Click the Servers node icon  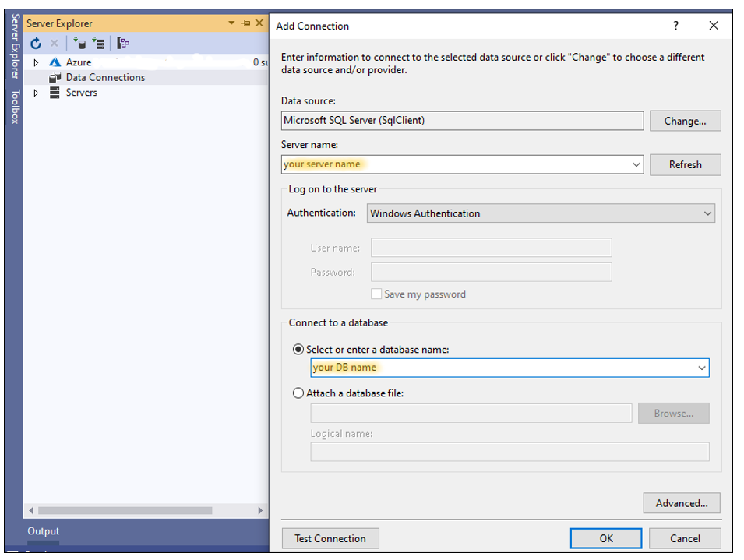55,93
